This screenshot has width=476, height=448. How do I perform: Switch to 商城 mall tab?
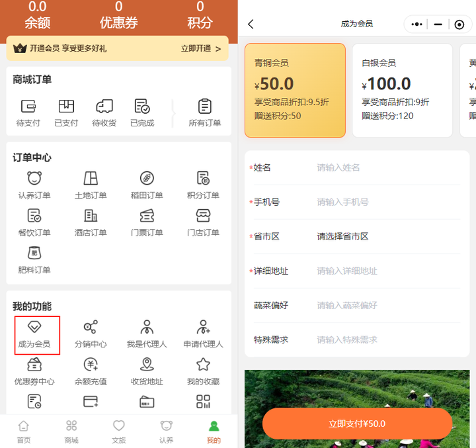[x=71, y=431]
